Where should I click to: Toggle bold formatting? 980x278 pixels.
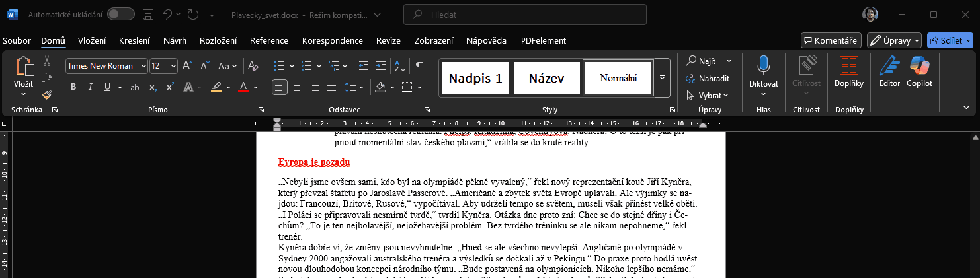[73, 87]
